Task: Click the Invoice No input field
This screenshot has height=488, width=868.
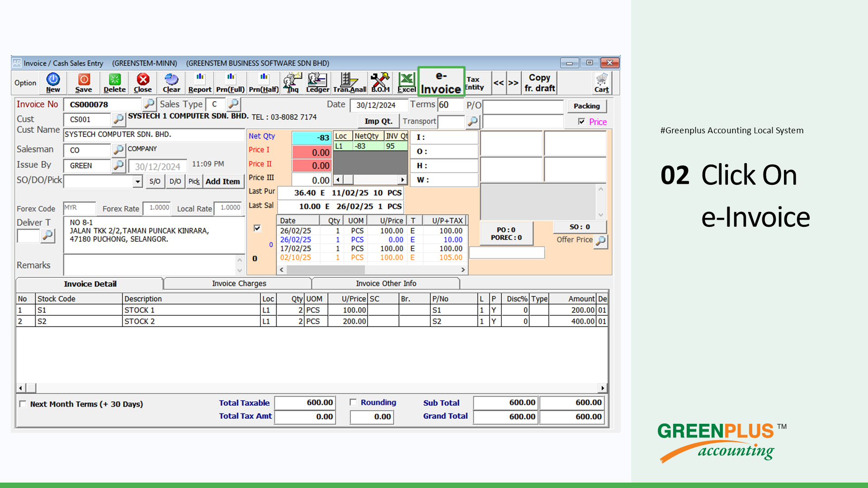Action: [102, 104]
